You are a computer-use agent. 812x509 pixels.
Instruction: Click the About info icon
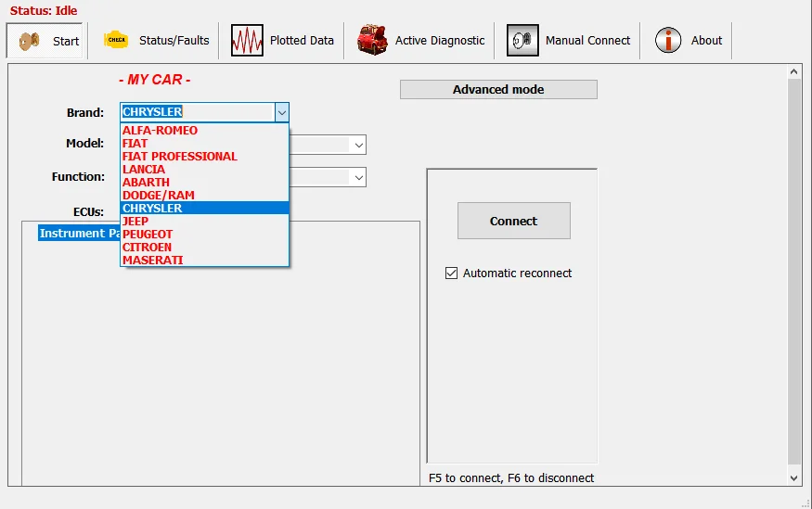(668, 40)
